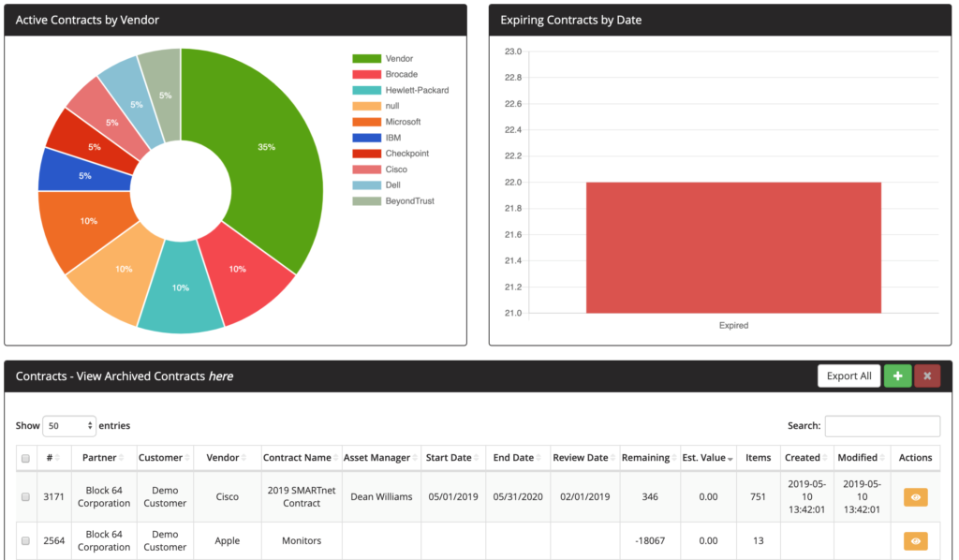
Task: Select the red Expired bar in the chart
Action: [x=733, y=248]
